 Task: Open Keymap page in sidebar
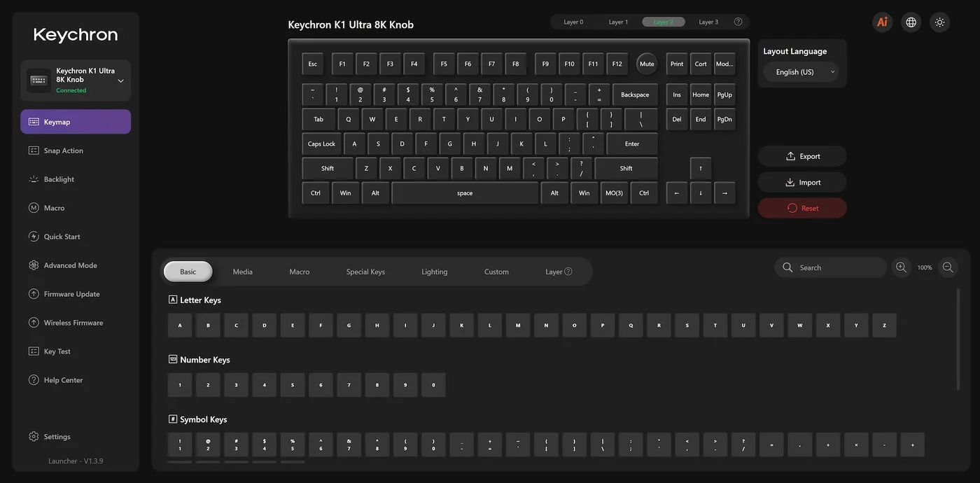(76, 122)
